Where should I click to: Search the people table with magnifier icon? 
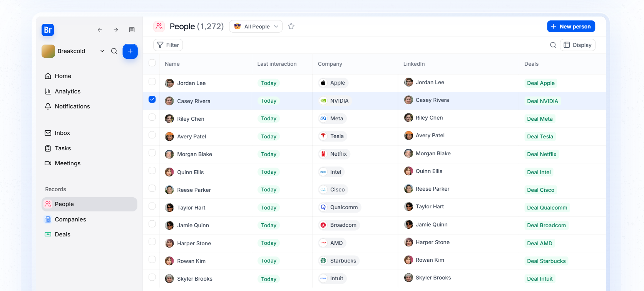click(x=553, y=45)
